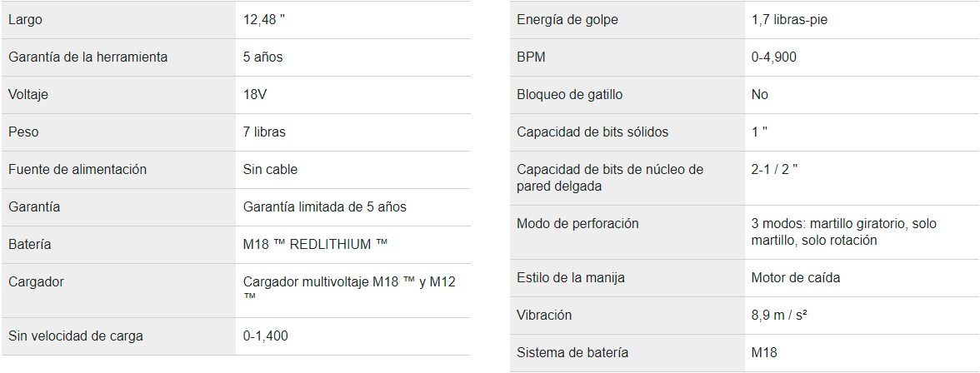980x373 pixels.
Task: Select the "12,48" length value
Action: [263, 20]
